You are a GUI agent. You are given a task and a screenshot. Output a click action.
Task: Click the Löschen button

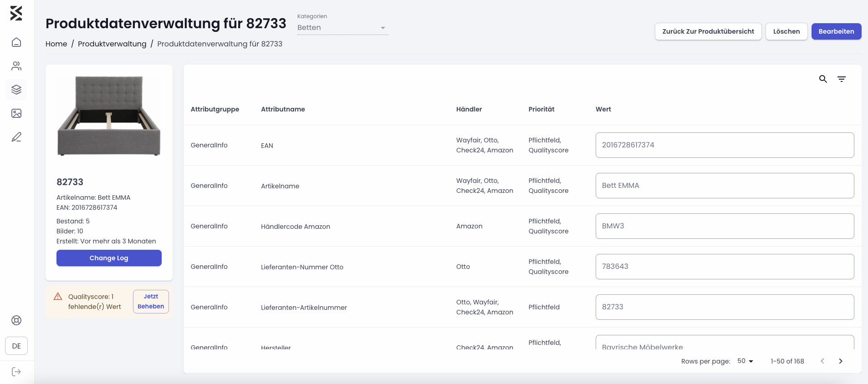coord(786,31)
